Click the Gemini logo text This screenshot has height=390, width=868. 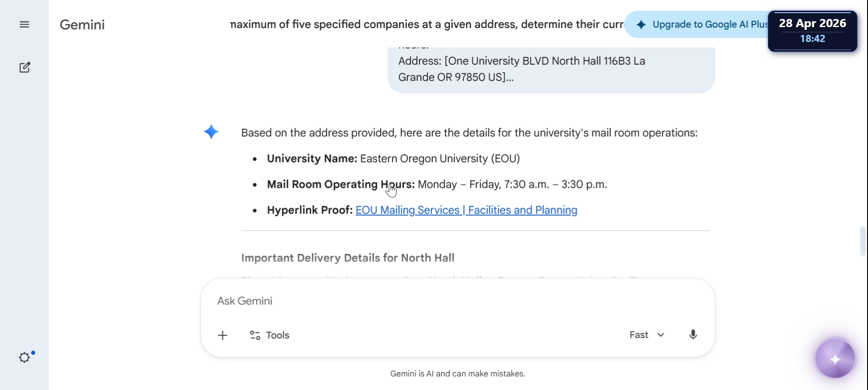[x=82, y=24]
